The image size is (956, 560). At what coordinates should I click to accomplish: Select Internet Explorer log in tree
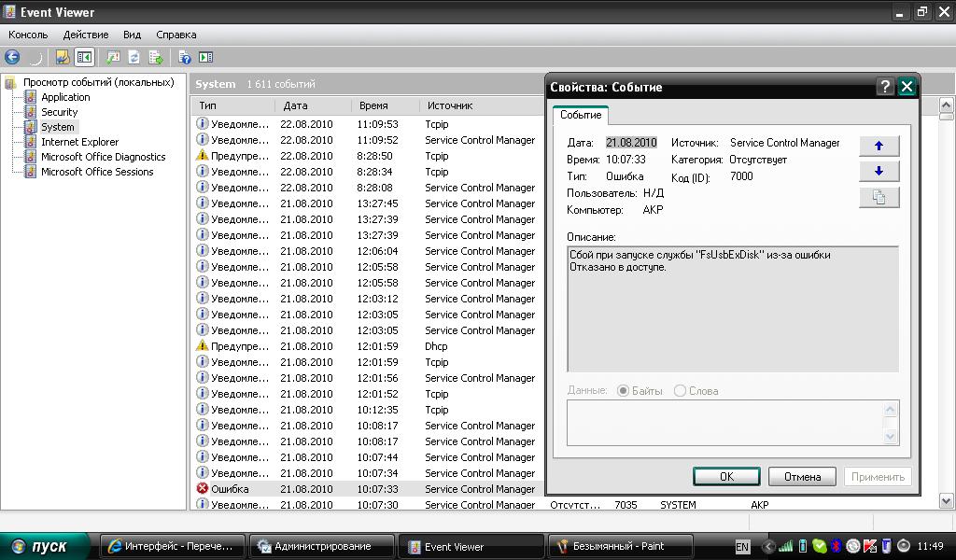coord(80,142)
